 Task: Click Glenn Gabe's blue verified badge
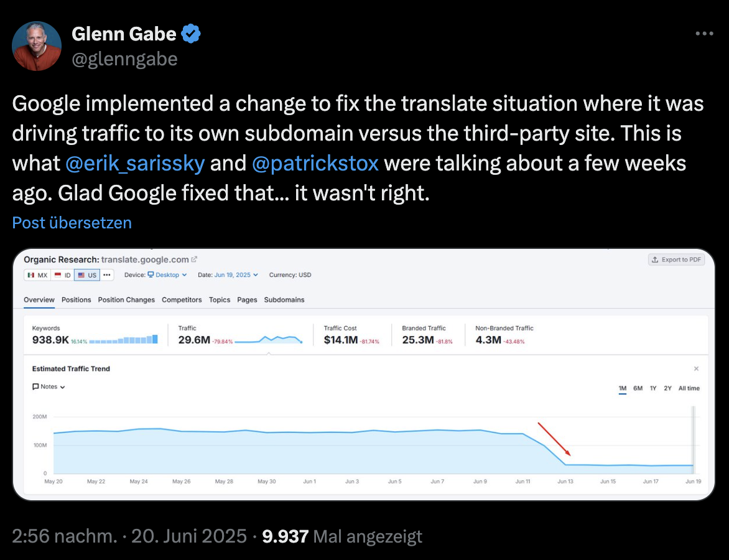[190, 34]
